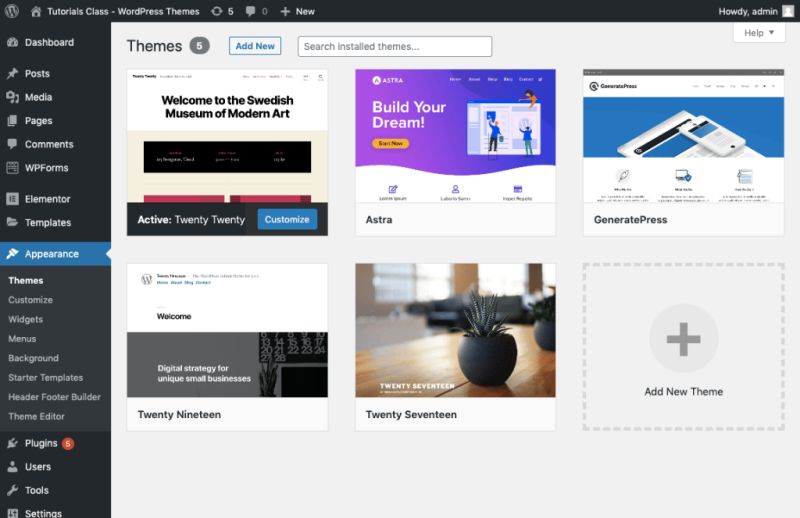
Task: Open Theme Editor submenu link
Action: click(36, 416)
